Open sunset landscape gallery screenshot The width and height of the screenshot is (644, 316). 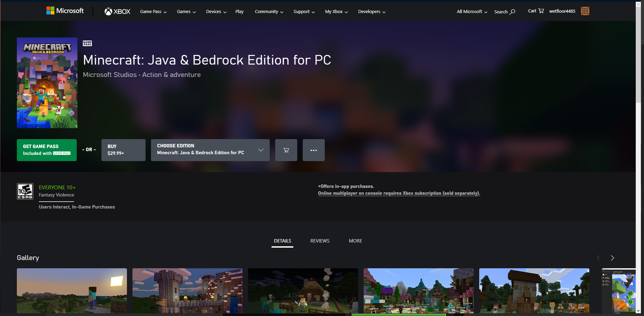(72, 291)
